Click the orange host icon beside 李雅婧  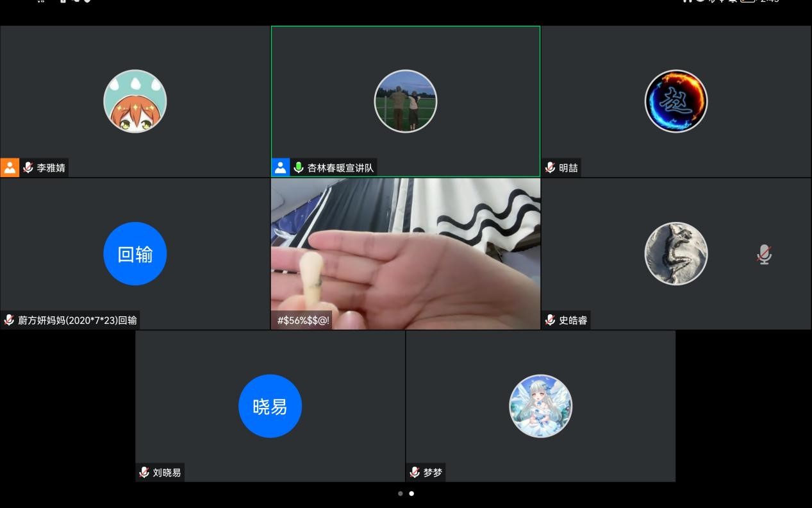pyautogui.click(x=10, y=167)
